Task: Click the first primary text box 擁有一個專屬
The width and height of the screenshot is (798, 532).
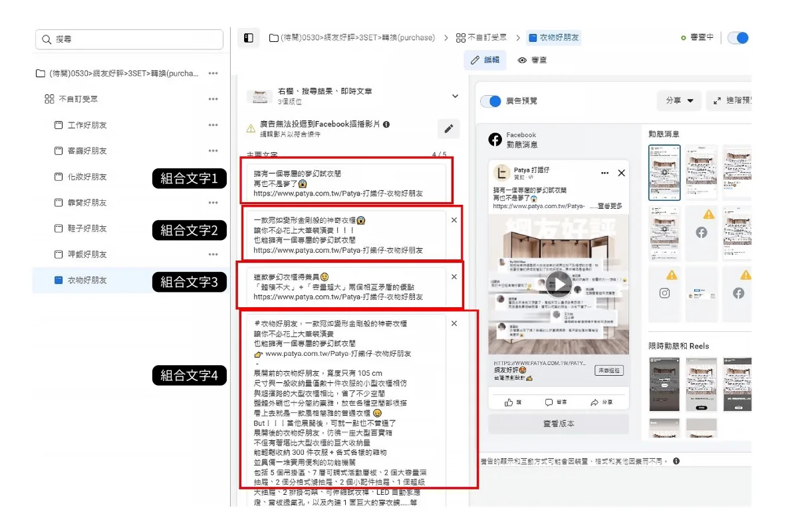Action: click(x=346, y=183)
